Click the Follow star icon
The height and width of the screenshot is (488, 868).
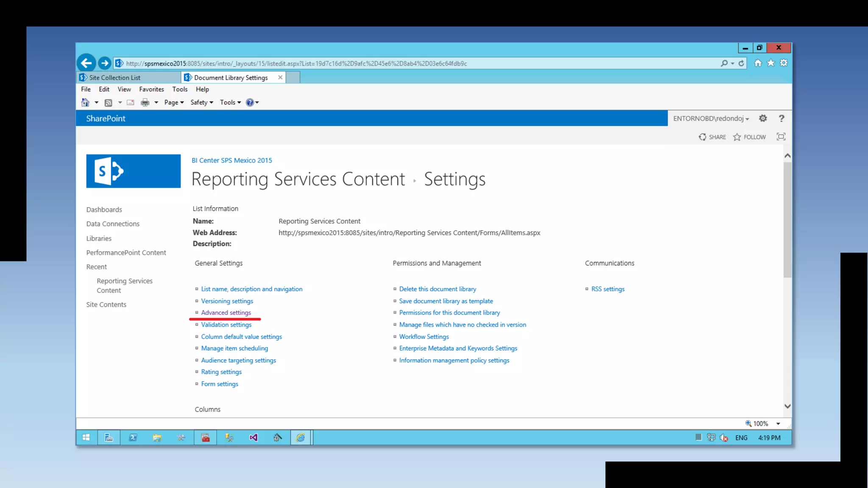tap(737, 137)
